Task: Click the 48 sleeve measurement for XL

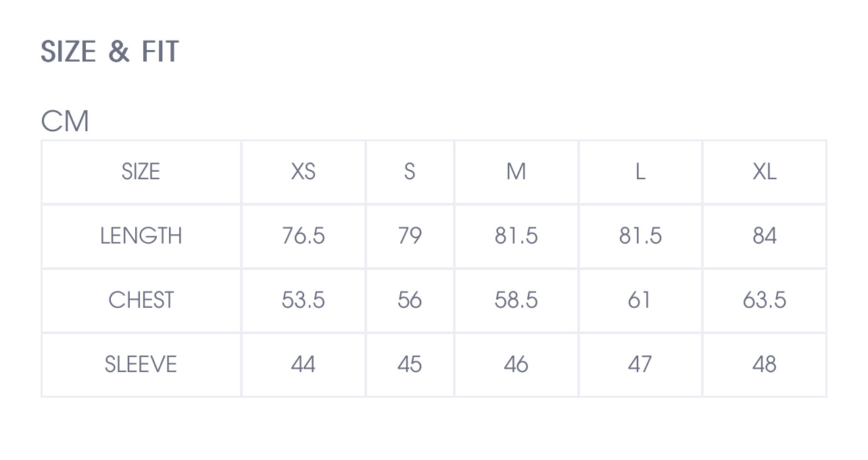Action: pos(764,365)
